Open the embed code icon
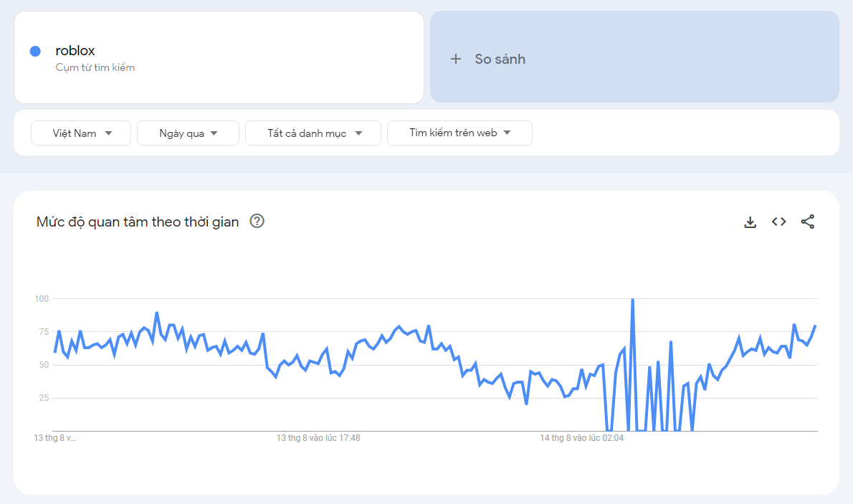 coord(779,222)
